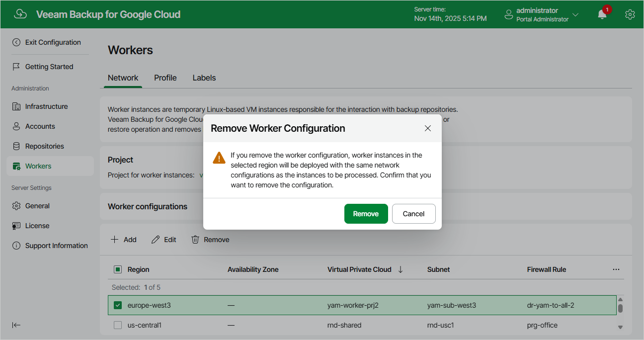Click the Repositories database icon
The height and width of the screenshot is (340, 644).
click(x=16, y=146)
